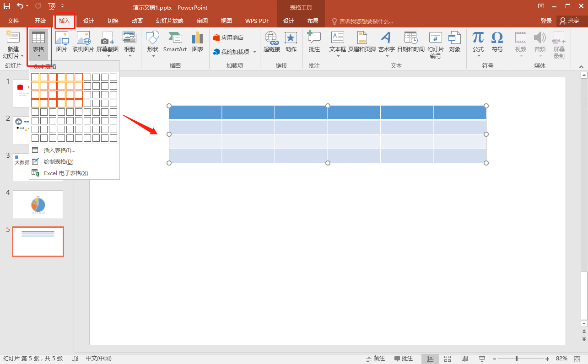Screen dimensions: 588x364
Task: Choose Excel Spreadsheet (Excel 电子表格) menu item
Action: tap(74, 173)
